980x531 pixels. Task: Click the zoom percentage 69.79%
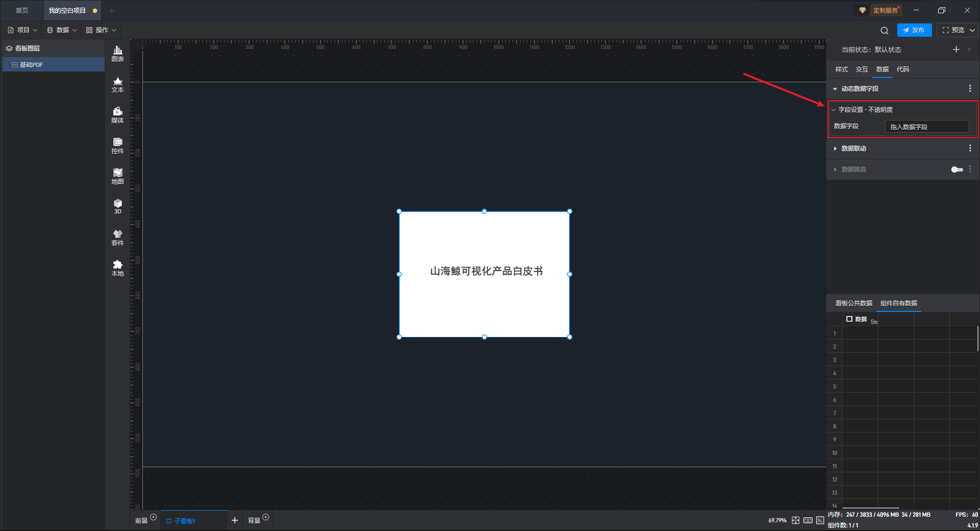pos(777,520)
